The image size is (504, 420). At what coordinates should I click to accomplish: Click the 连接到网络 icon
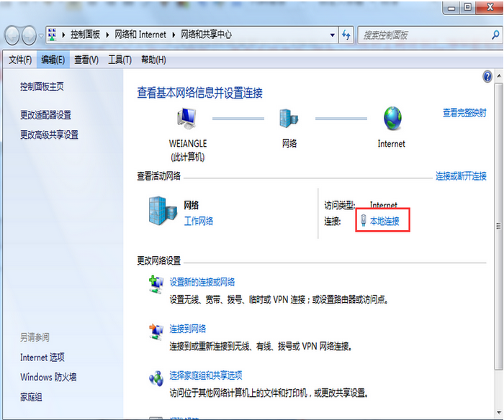coord(156,331)
